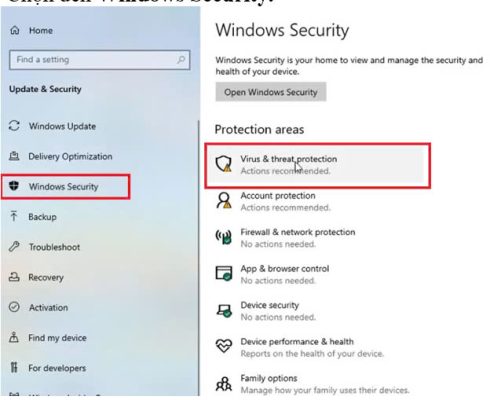The height and width of the screenshot is (400, 490).
Task: Click the Backup arrow icon
Action: [14, 216]
